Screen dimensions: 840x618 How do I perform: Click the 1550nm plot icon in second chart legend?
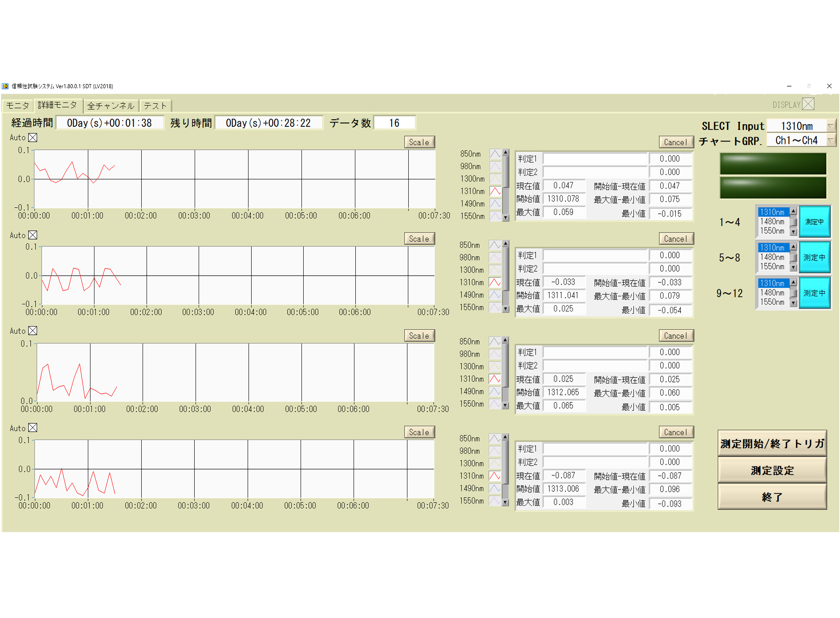495,307
